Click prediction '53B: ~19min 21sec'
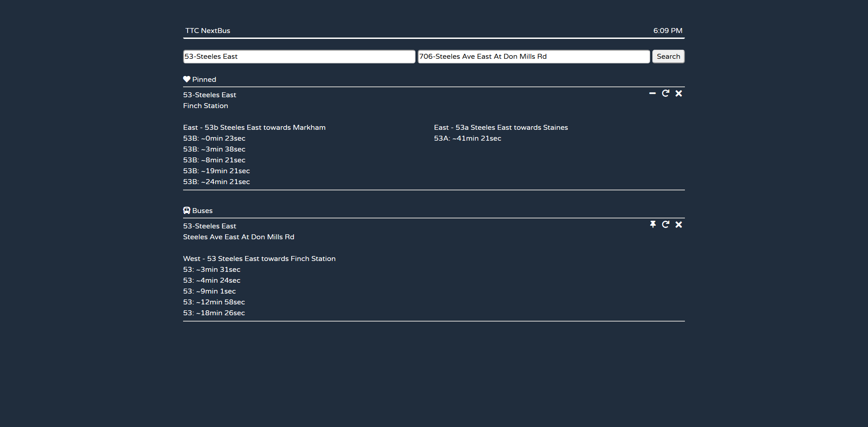Viewport: 868px width, 427px height. [217, 171]
